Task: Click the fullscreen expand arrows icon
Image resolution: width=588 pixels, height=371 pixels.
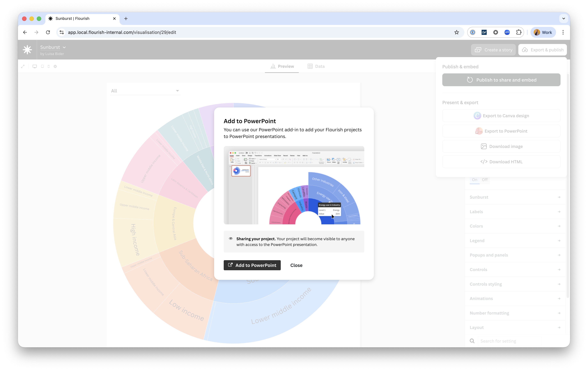Action: point(23,67)
